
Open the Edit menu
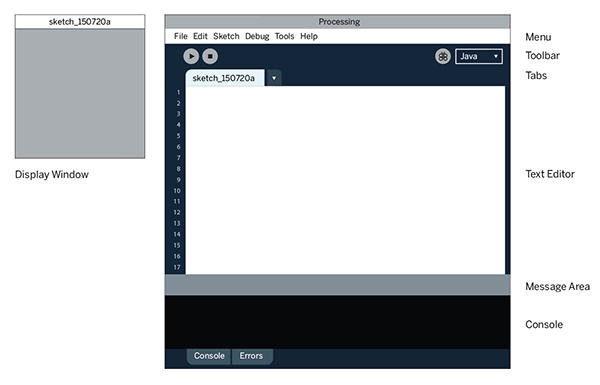[200, 36]
